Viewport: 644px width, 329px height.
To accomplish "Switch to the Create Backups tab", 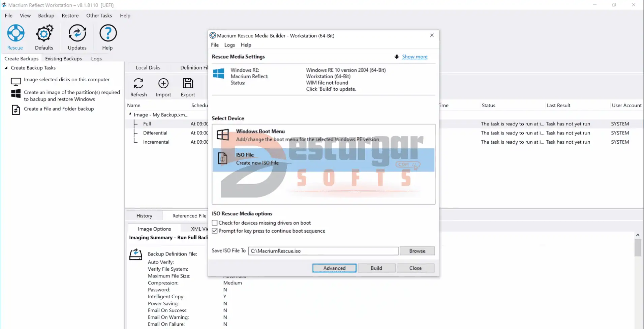I will pyautogui.click(x=22, y=59).
